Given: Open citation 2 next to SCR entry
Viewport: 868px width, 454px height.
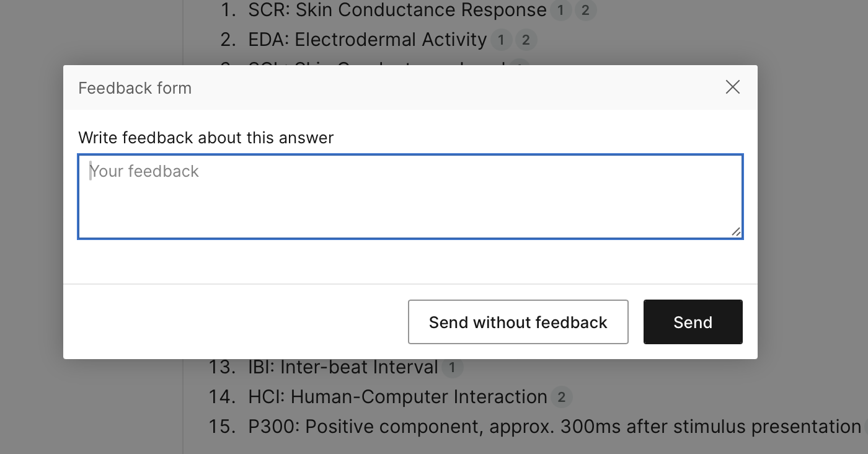Looking at the screenshot, I should pos(585,11).
